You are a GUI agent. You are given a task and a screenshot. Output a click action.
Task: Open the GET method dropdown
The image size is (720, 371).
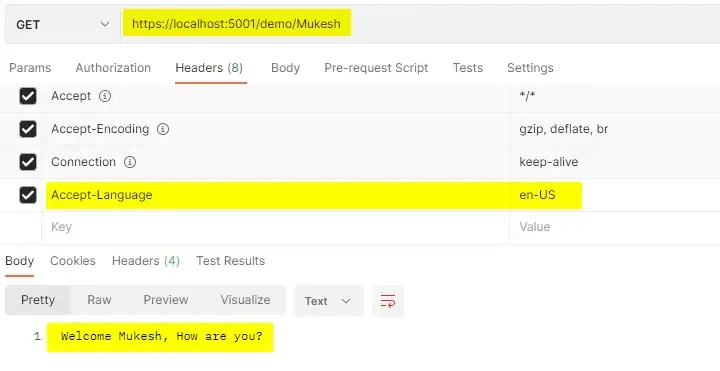(63, 25)
